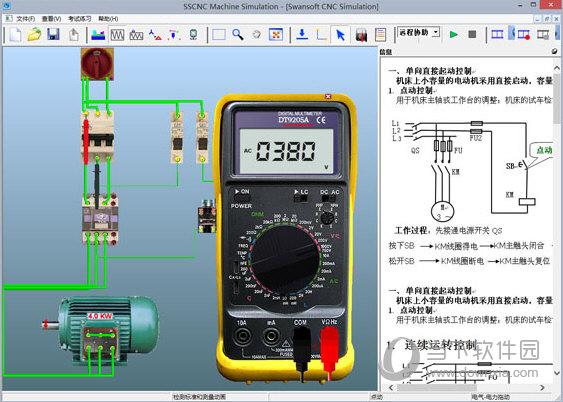
Task: Click the blue and yellow corner wire icon
Action: [321, 35]
